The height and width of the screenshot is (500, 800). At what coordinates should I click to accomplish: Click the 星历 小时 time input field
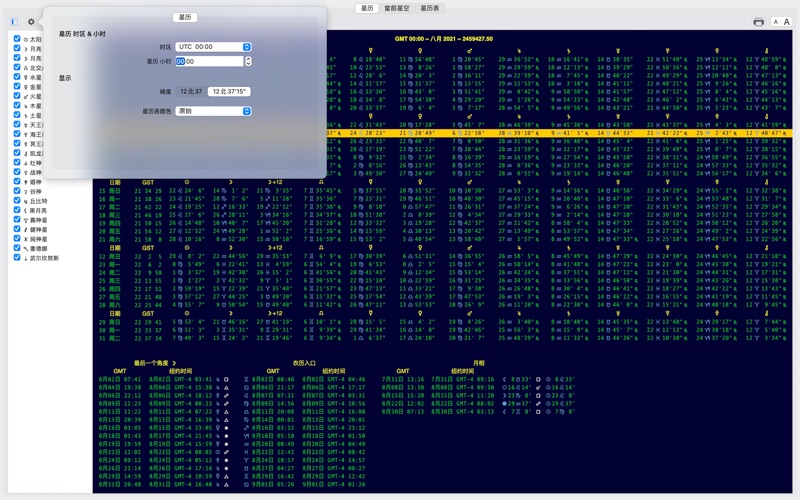(x=208, y=61)
